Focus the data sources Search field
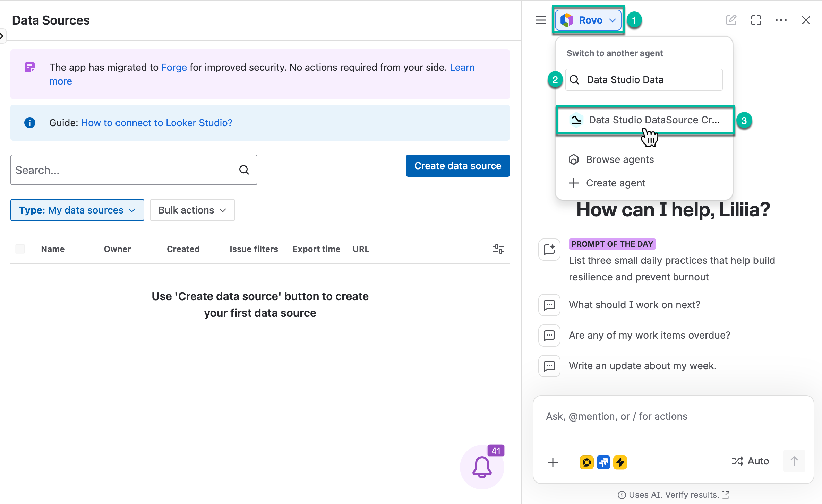 pos(134,170)
